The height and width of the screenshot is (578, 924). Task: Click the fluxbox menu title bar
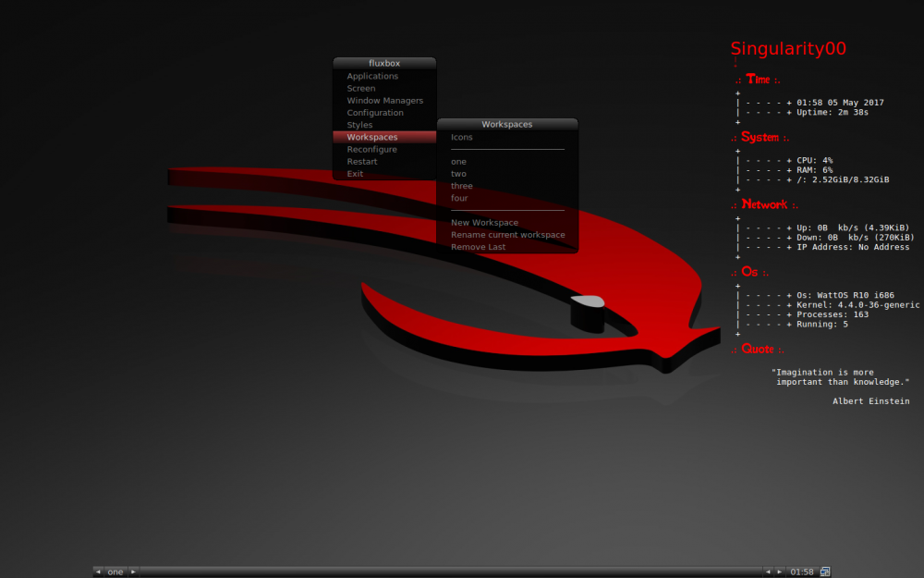(x=384, y=63)
